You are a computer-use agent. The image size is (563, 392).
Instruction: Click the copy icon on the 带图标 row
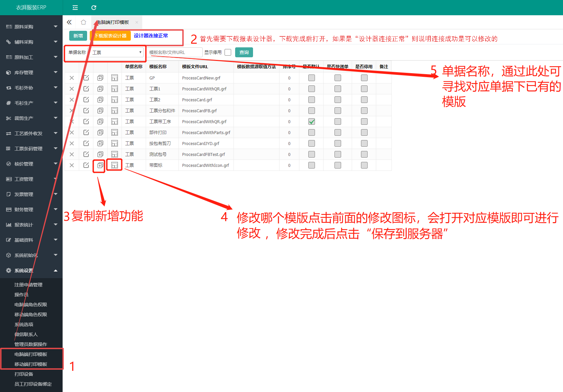(x=99, y=165)
